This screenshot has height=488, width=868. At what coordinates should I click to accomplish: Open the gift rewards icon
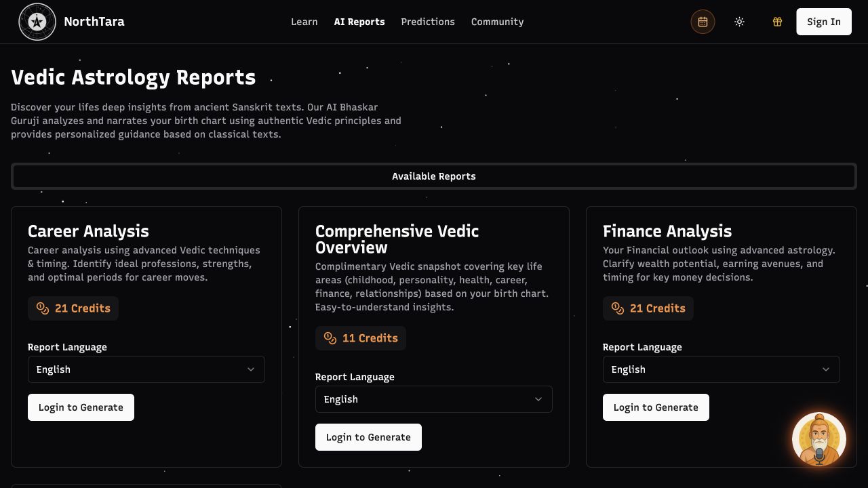pyautogui.click(x=777, y=22)
